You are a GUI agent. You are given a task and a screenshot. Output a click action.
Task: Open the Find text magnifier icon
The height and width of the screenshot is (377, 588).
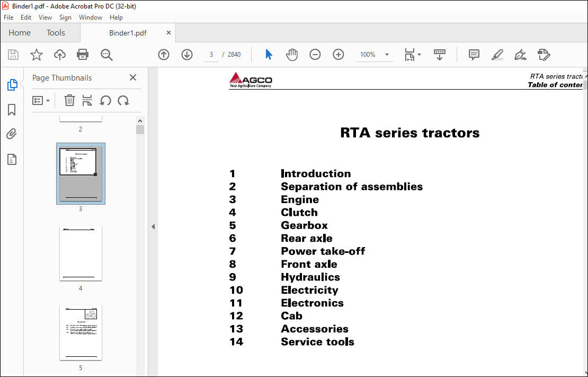(106, 55)
